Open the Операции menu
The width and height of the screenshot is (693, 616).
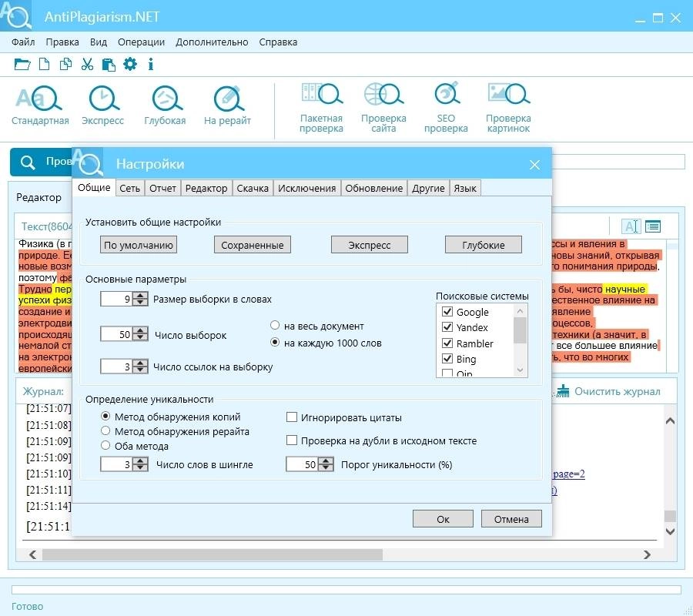[141, 42]
